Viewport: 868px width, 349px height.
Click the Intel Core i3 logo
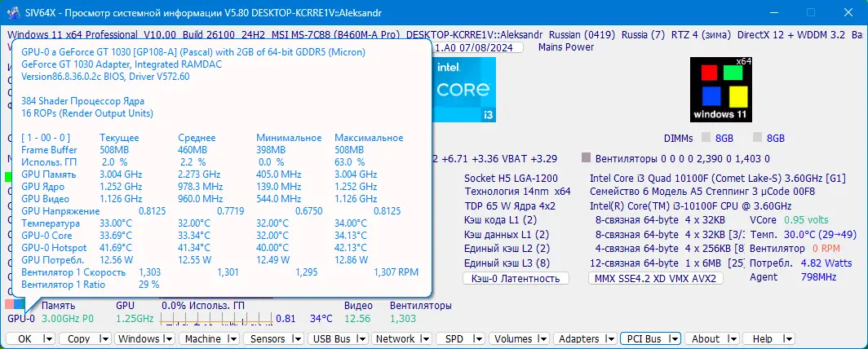(464, 90)
